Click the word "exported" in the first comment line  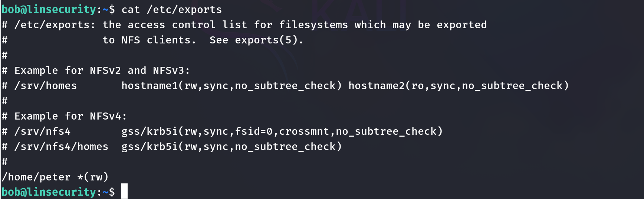(461, 25)
